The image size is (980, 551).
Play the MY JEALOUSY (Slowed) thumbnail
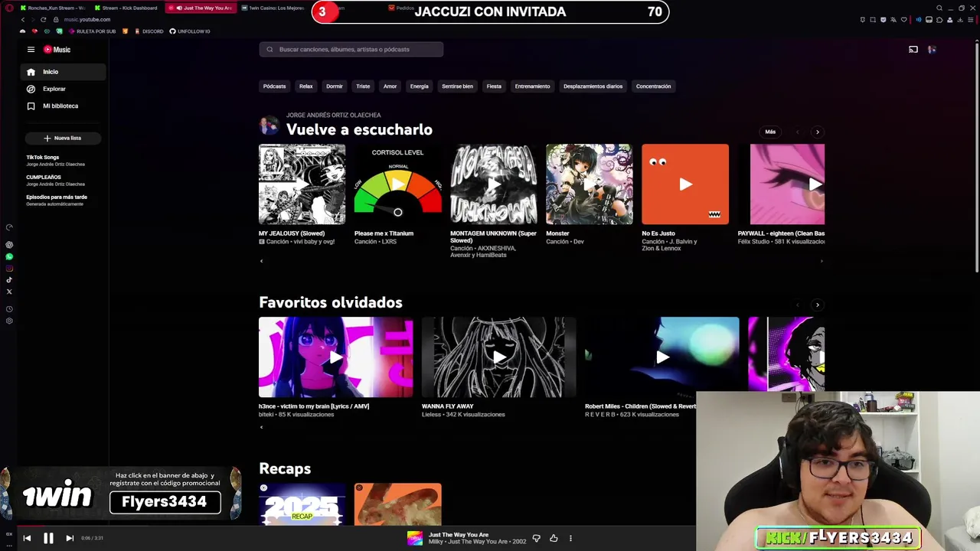302,184
